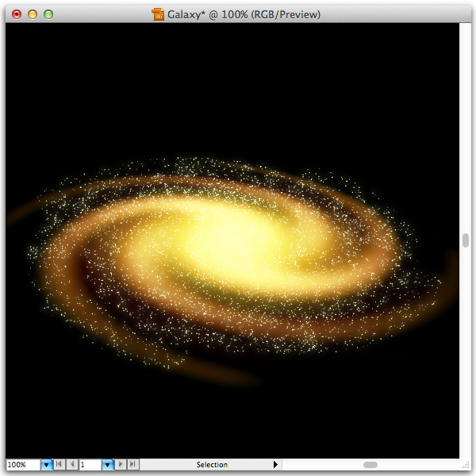Click the zoom level field showing 100%
The image size is (476, 476).
point(23,464)
